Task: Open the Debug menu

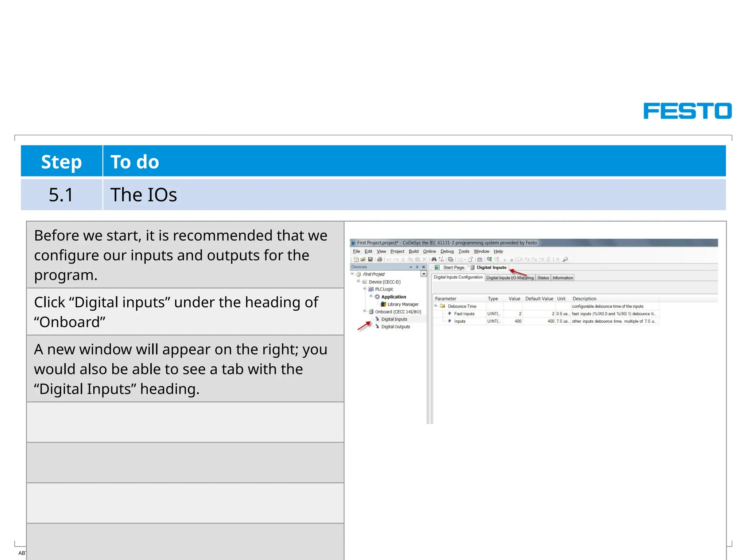Action: click(x=447, y=251)
